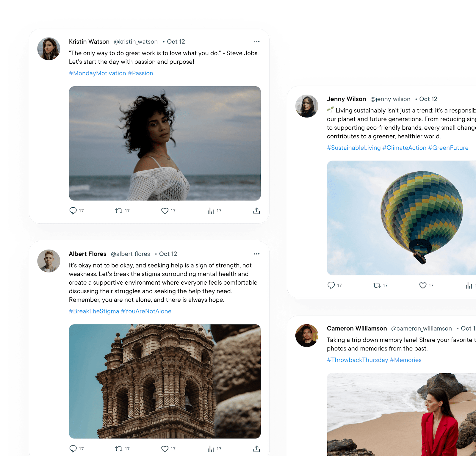Share Kristin Watson's post
The width and height of the screenshot is (476, 456).
click(x=256, y=211)
